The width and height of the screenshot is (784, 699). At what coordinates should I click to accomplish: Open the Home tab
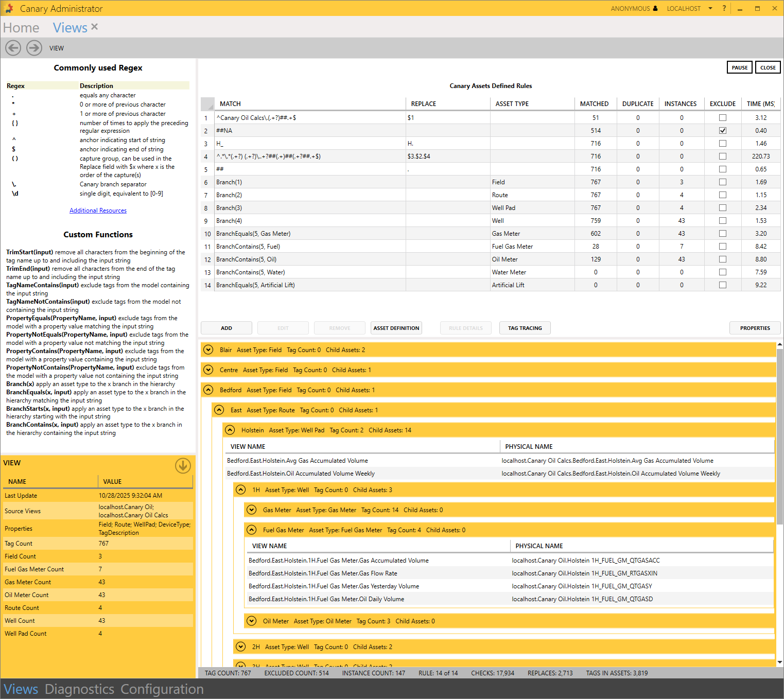coord(21,28)
